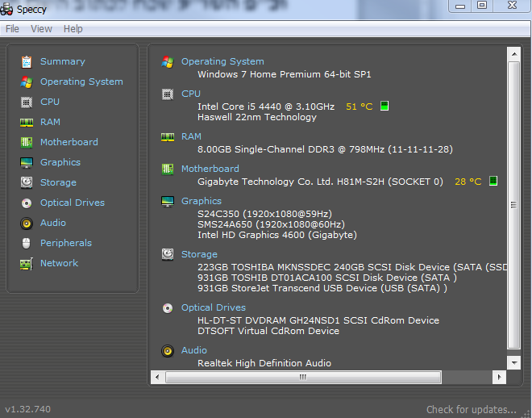Open the View menu
Screen dimensions: 532x418
coord(41,29)
